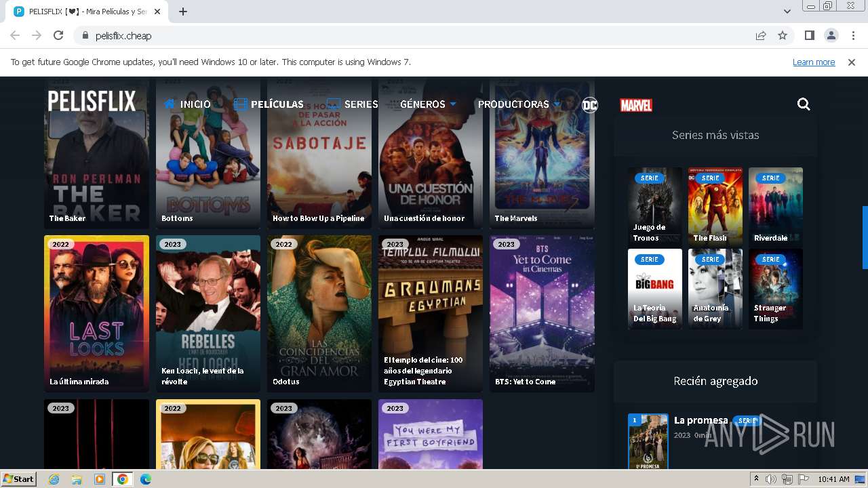The height and width of the screenshot is (488, 868).
Task: Click the search magnifier icon
Action: coord(804,104)
